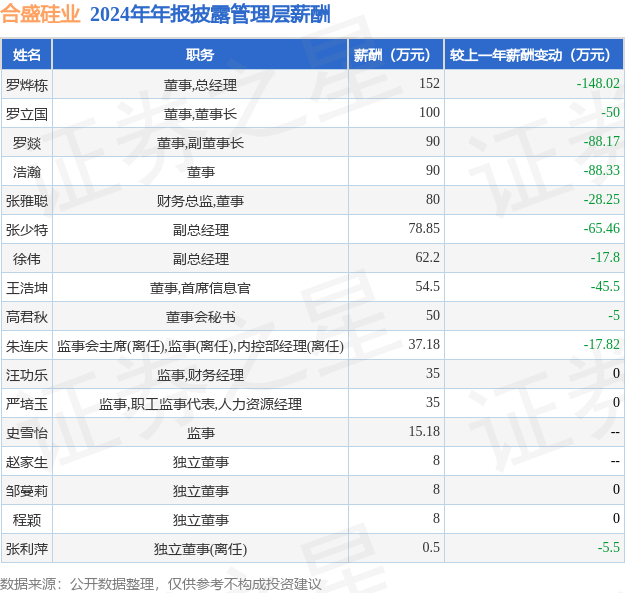This screenshot has width=625, height=593.
Task: Click the position cell 董事,首席信息官
Action: tap(200, 288)
